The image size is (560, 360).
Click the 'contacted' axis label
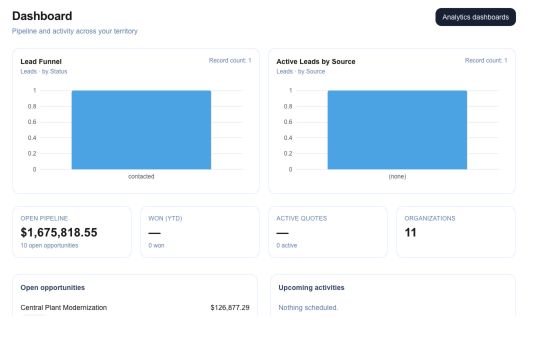[x=141, y=176]
